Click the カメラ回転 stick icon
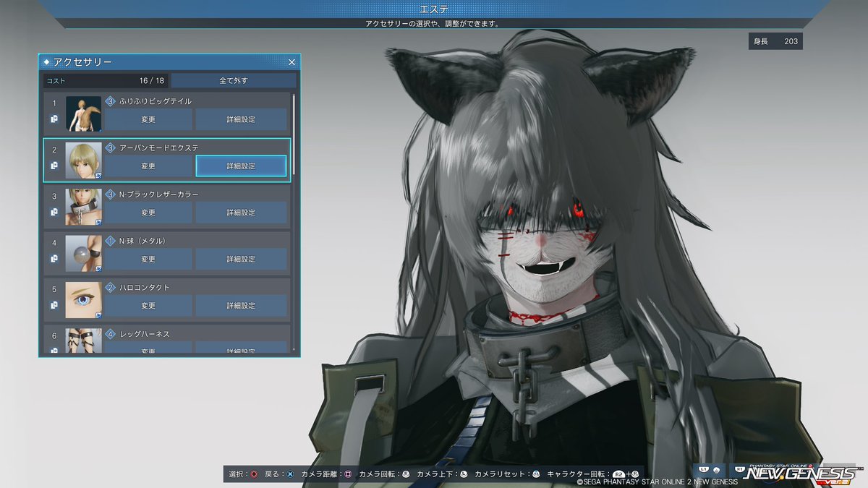The width and height of the screenshot is (868, 488). 406,474
